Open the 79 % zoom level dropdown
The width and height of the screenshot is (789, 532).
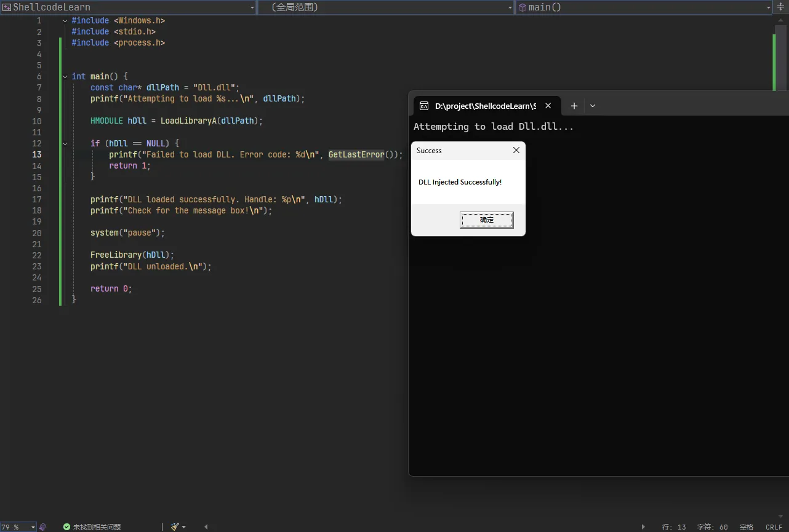(x=33, y=527)
